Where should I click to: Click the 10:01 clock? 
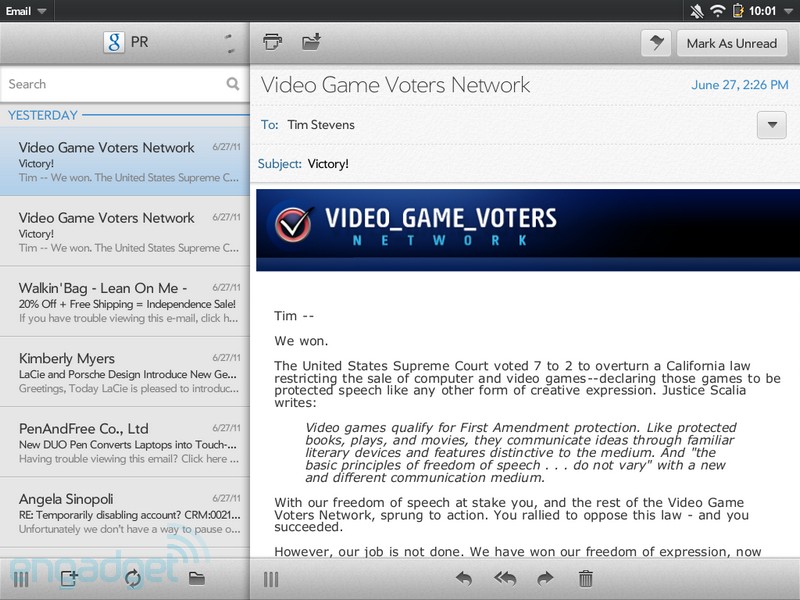coord(762,11)
